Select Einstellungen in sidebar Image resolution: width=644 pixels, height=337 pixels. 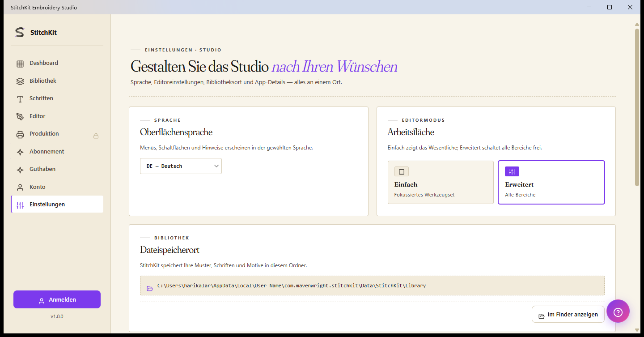tap(57, 205)
